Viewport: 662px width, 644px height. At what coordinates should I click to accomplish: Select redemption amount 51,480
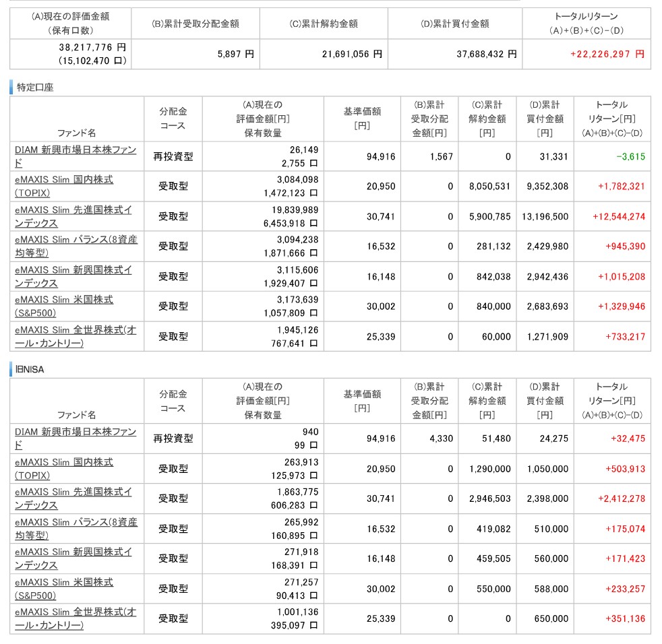click(496, 439)
